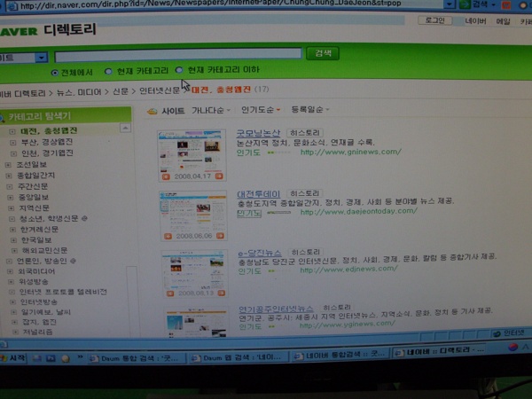This screenshot has height=399, width=532.
Task: Expand the 한겨레신문 tree node
Action: tap(13, 230)
